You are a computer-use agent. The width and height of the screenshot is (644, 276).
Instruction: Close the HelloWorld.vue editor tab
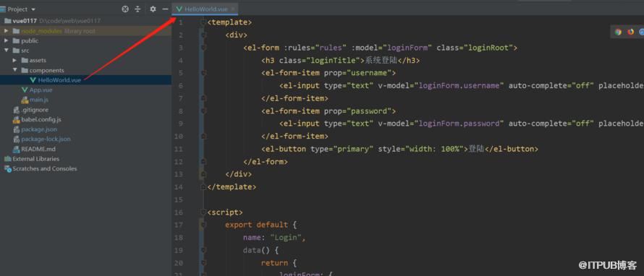click(x=233, y=9)
